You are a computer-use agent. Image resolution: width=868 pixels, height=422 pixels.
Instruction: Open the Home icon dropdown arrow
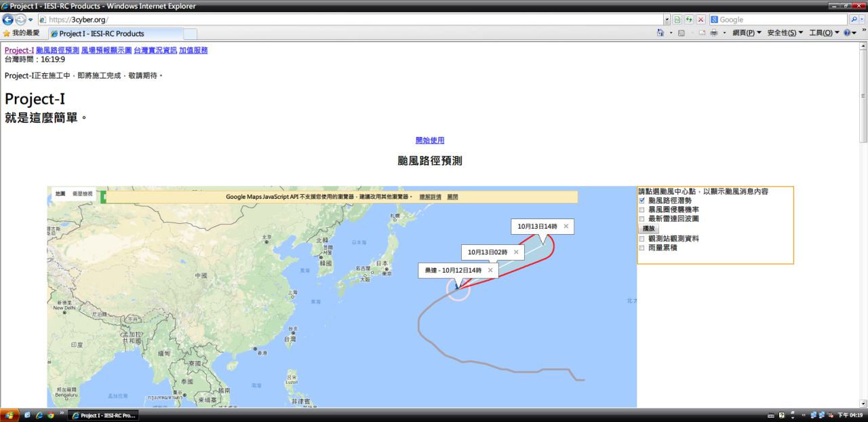coord(671,33)
